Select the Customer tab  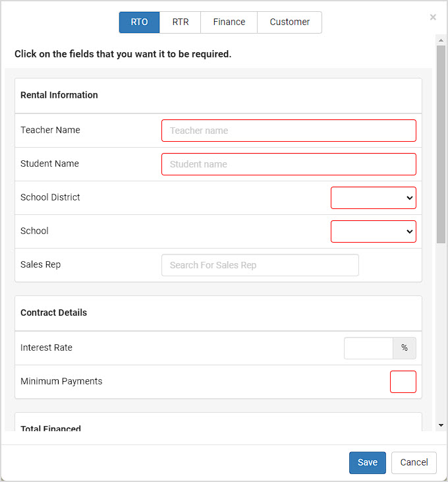290,22
